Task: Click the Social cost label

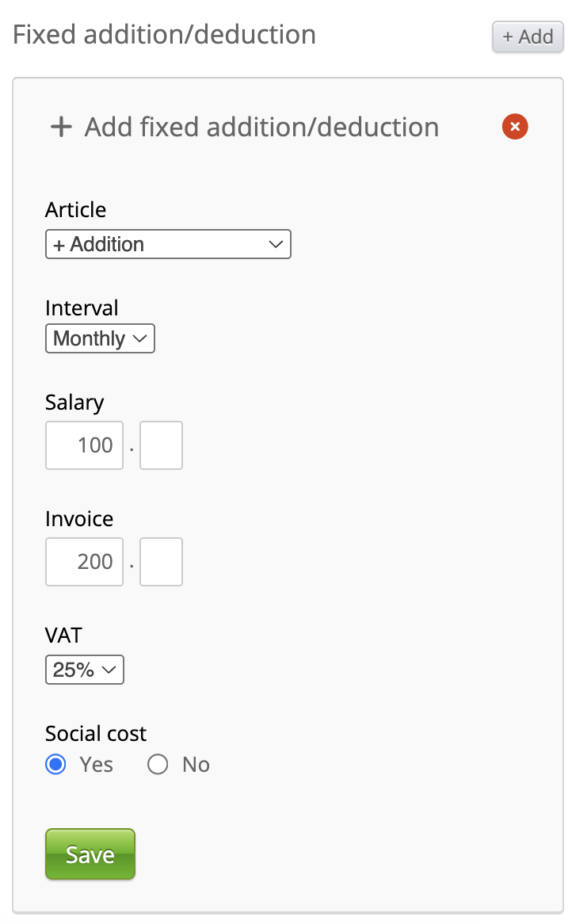Action: [x=96, y=734]
